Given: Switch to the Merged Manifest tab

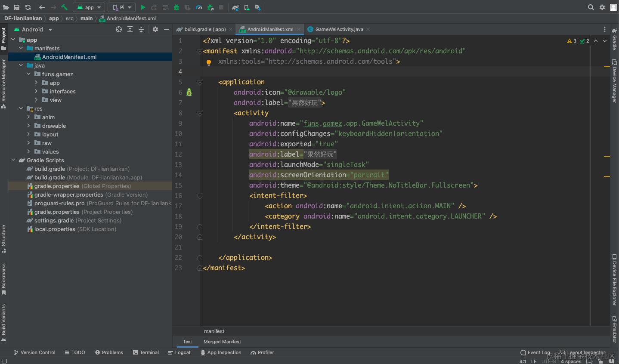Looking at the screenshot, I should point(222,342).
